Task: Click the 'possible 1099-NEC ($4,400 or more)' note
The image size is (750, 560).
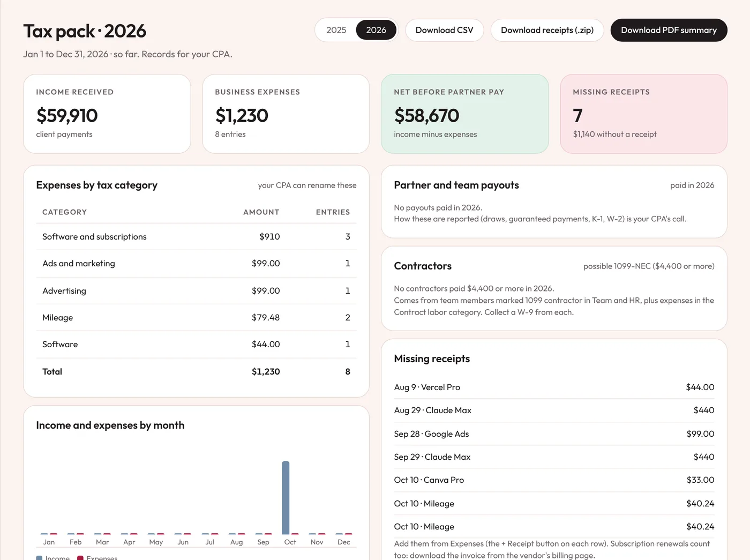Action: point(649,266)
